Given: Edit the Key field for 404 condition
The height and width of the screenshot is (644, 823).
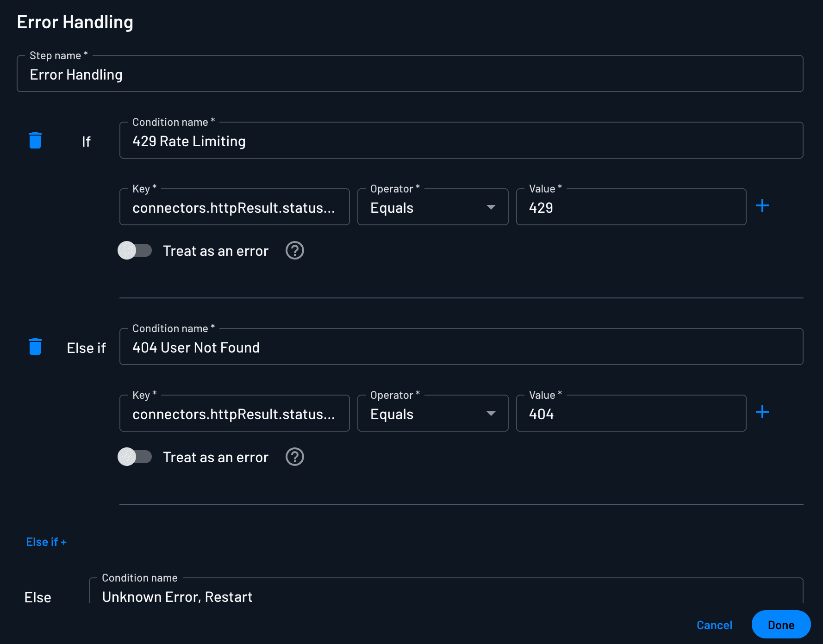Looking at the screenshot, I should click(234, 414).
